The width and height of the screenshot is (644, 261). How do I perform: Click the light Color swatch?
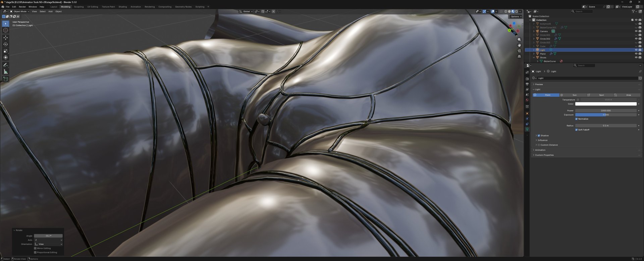point(606,104)
